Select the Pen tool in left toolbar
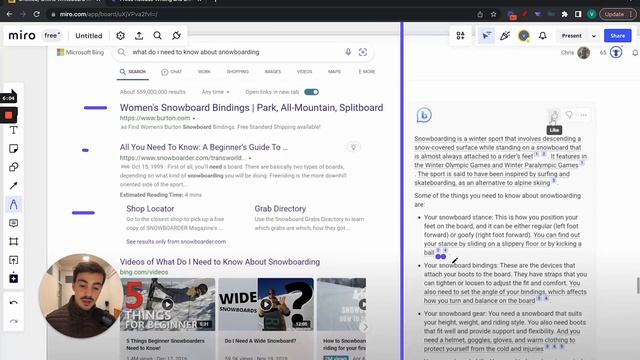The image size is (640, 360). 13,204
